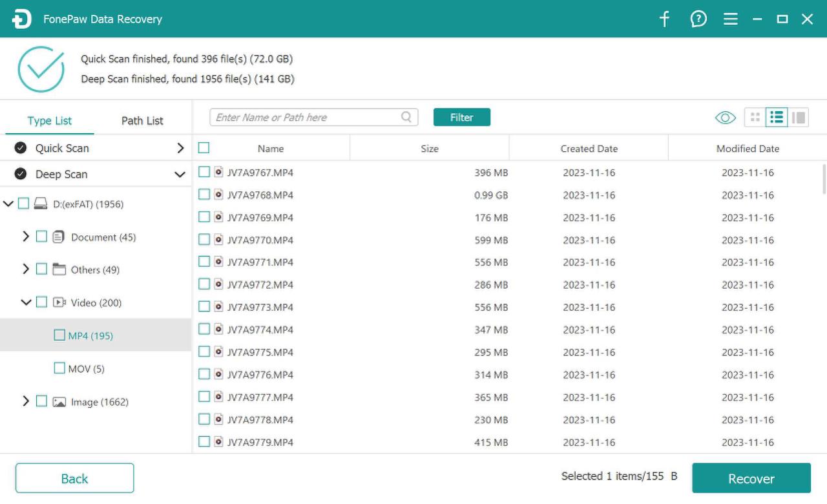Switch to list view mode
The image size is (827, 504).
[x=777, y=118]
